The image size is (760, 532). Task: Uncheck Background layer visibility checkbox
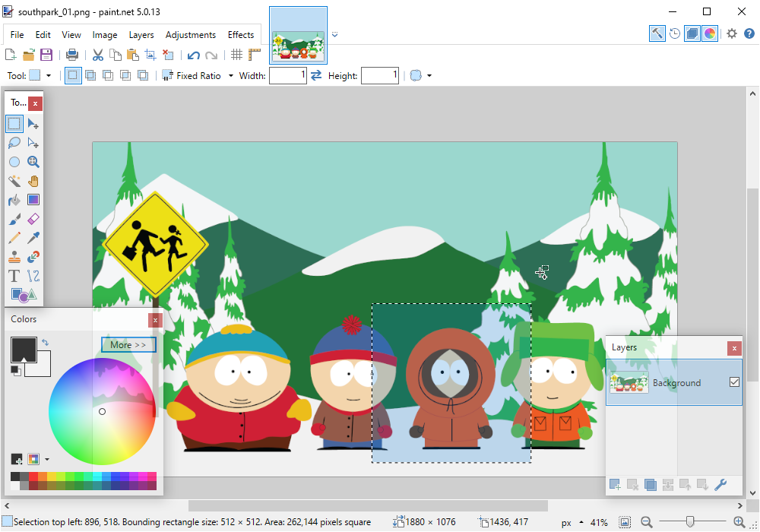(734, 382)
